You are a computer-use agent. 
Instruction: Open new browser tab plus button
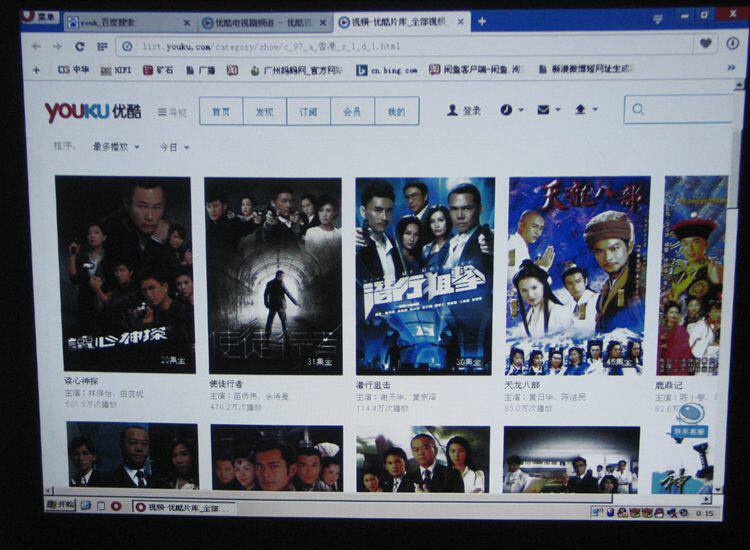482,22
